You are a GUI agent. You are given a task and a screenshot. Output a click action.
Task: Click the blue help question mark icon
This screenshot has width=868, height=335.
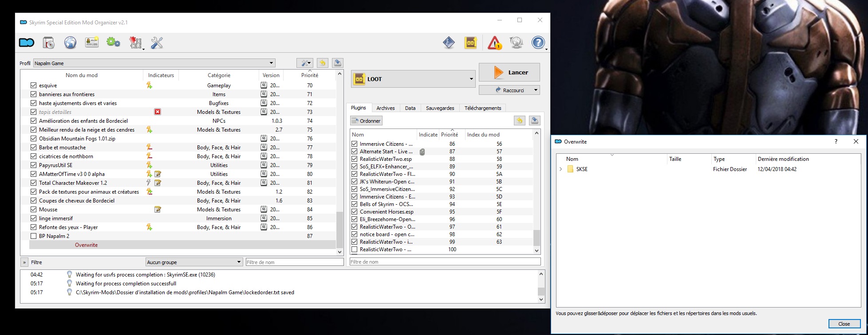(538, 43)
